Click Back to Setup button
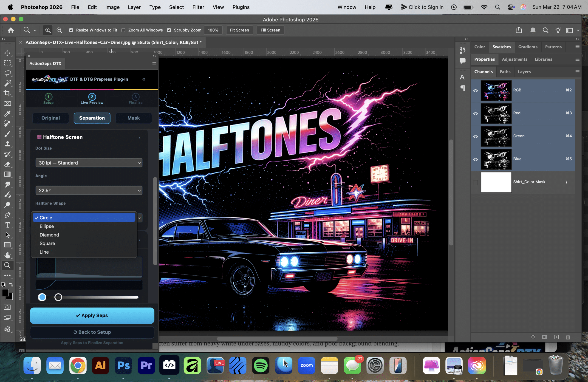The width and height of the screenshot is (588, 382). (92, 332)
